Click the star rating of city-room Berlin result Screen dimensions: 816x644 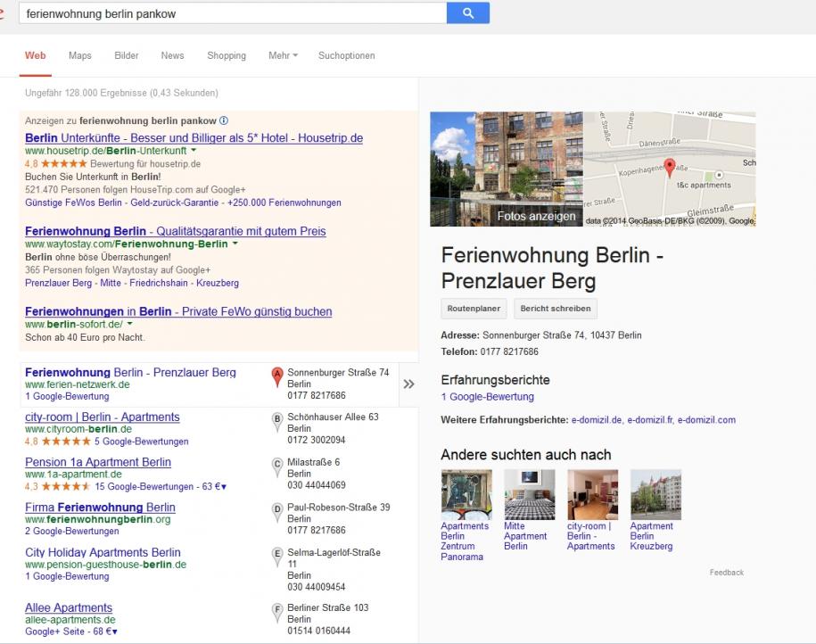pyautogui.click(x=66, y=442)
